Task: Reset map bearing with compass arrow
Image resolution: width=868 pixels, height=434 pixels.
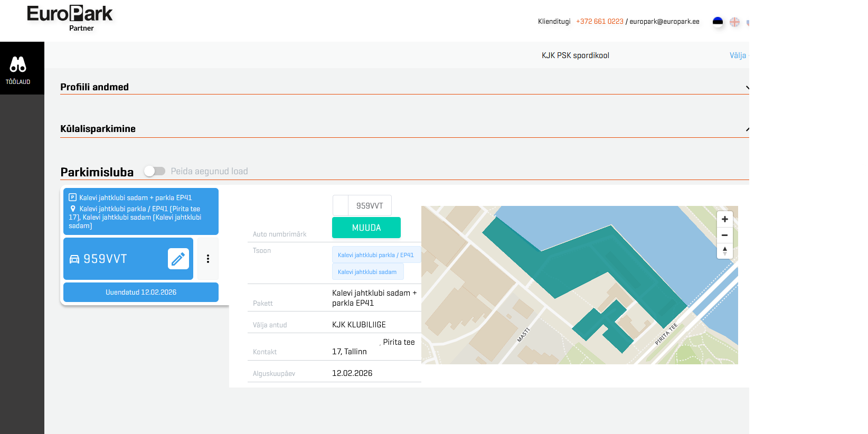Action: click(x=724, y=251)
